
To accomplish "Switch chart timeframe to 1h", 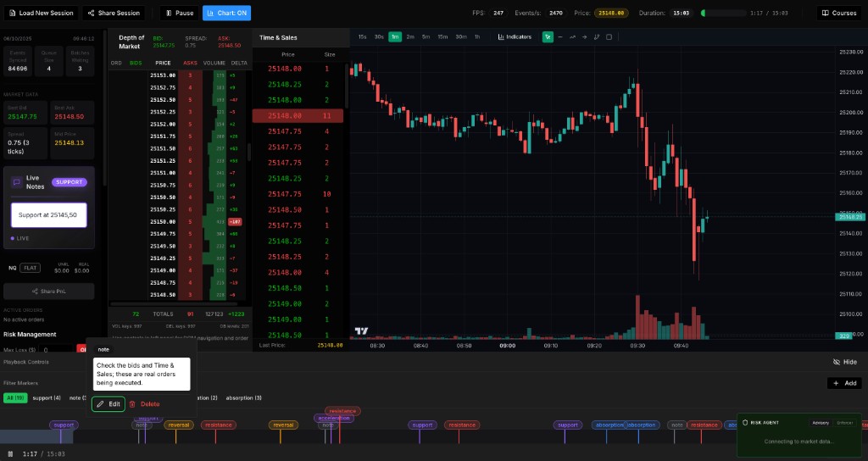I will [477, 37].
